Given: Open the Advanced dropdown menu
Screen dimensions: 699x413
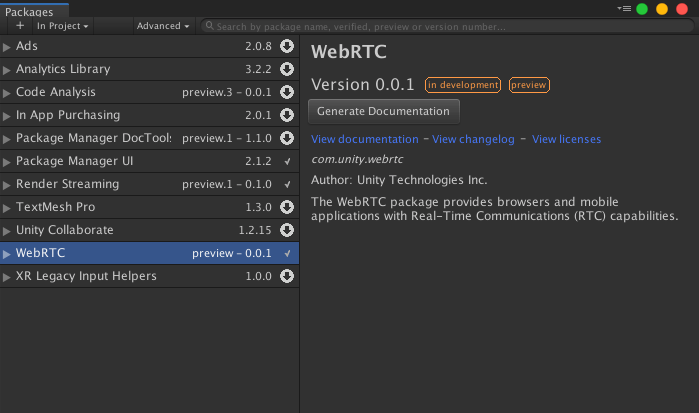Looking at the screenshot, I should pos(163,26).
